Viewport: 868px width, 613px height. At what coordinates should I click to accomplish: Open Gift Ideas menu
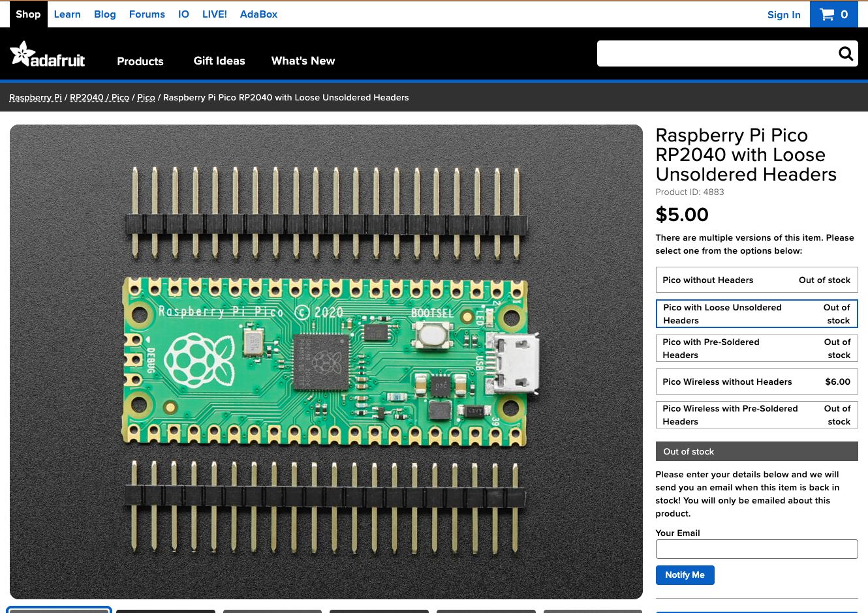[219, 61]
